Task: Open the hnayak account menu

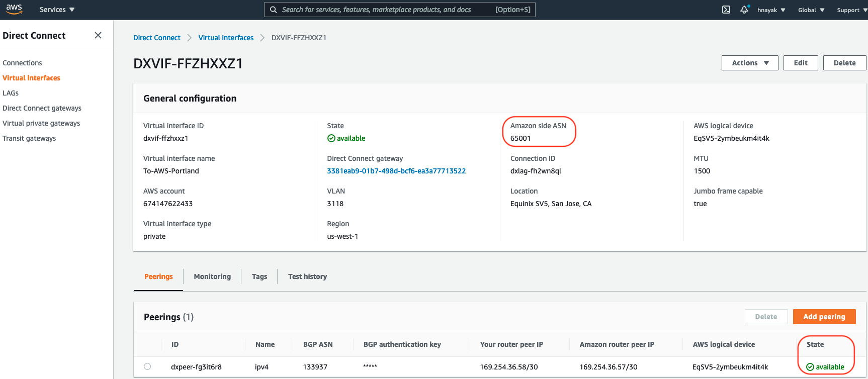Action: (x=771, y=10)
